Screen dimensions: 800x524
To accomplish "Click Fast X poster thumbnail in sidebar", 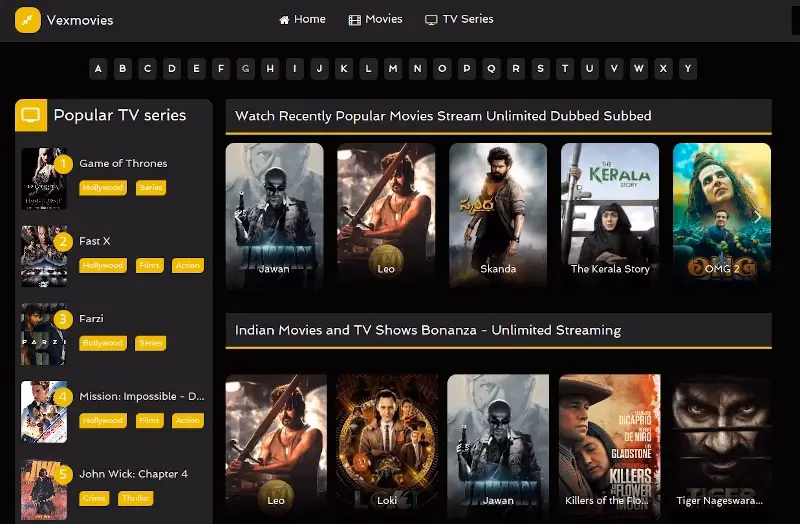I will (x=44, y=256).
